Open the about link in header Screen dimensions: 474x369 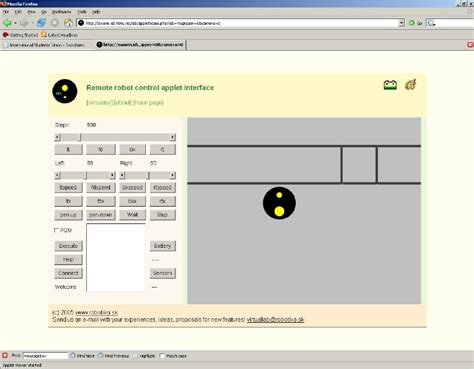pos(123,102)
